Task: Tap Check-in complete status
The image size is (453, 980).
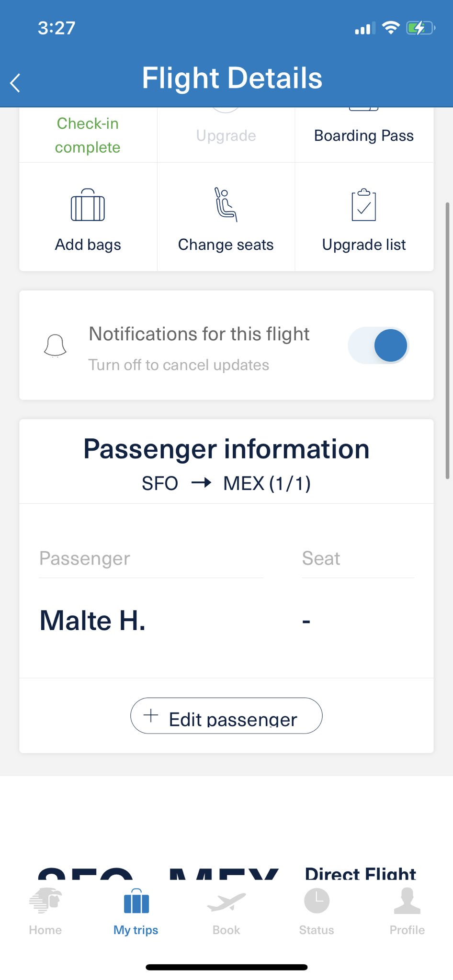Action: (88, 135)
